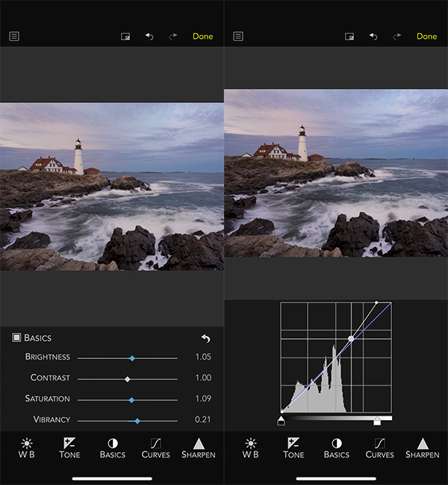This screenshot has height=485, width=448.
Task: Open the Curves tool on left screen
Action: [x=155, y=448]
